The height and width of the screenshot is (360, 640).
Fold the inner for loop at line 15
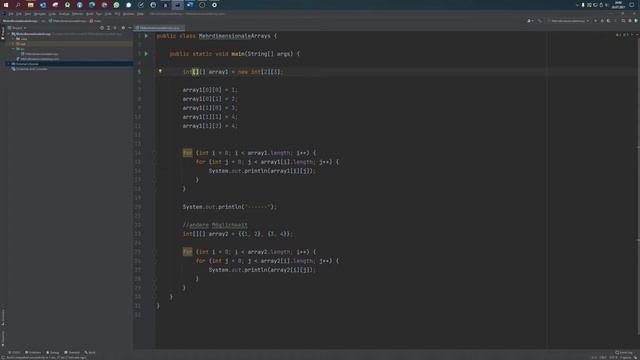click(x=155, y=162)
